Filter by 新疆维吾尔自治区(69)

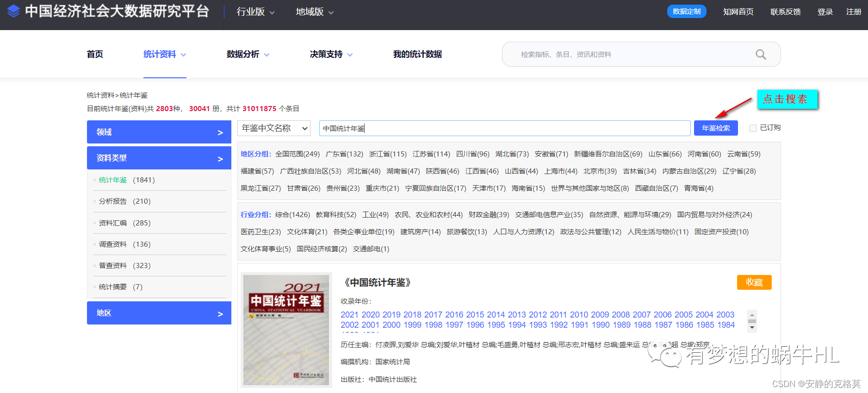click(x=608, y=154)
